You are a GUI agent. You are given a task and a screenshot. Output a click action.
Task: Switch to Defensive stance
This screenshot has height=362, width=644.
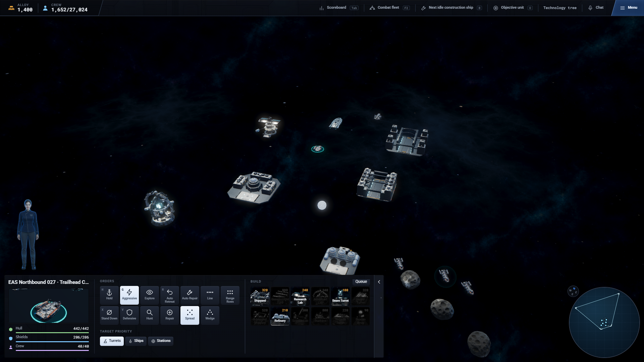click(x=129, y=315)
